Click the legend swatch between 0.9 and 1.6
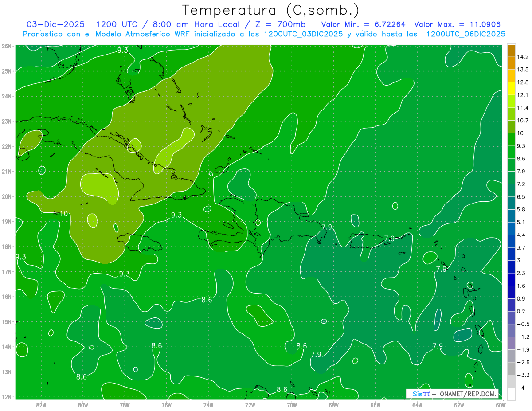The width and height of the screenshot is (532, 411). pos(511,292)
